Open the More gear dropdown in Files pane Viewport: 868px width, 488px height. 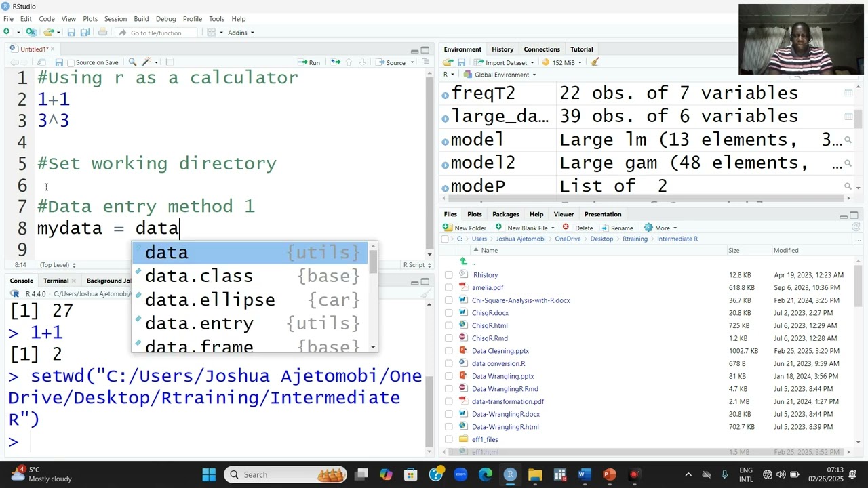[x=660, y=228]
